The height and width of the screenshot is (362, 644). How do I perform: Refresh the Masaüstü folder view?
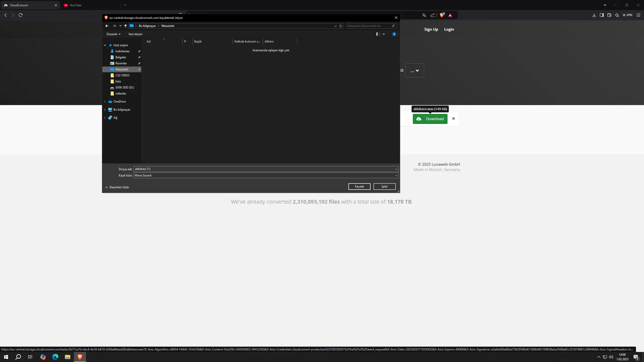pos(341,26)
